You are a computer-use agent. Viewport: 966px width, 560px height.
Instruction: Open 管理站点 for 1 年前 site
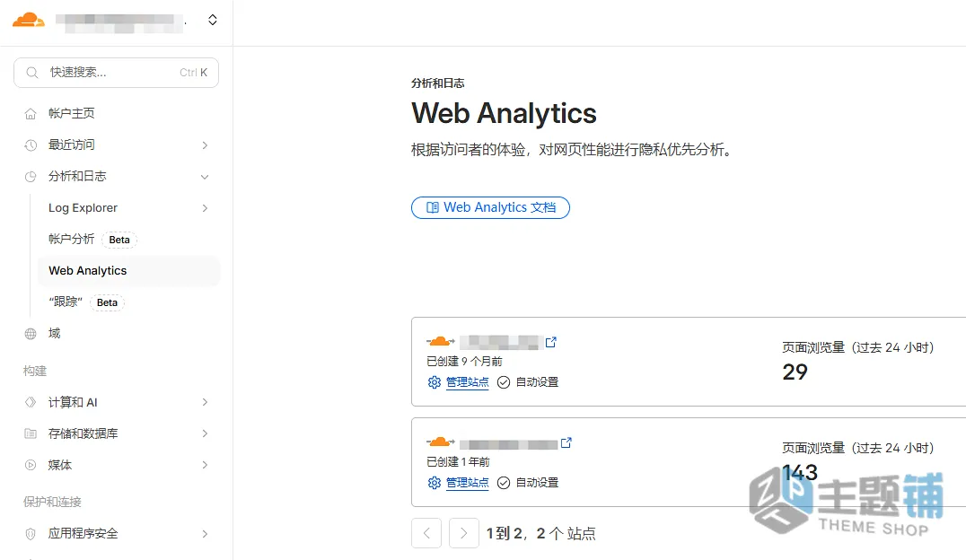pos(467,483)
